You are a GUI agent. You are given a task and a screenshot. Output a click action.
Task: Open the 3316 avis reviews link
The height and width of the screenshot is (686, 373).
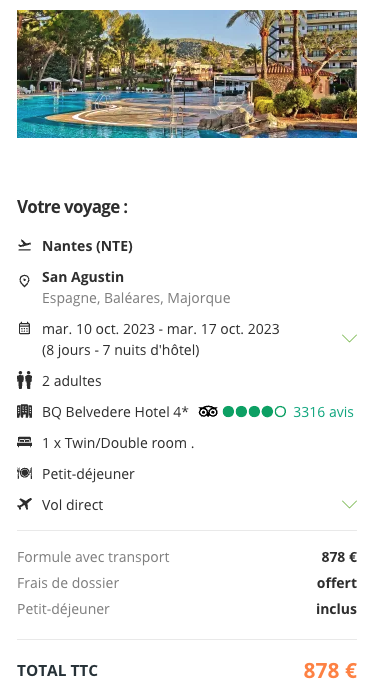click(323, 412)
